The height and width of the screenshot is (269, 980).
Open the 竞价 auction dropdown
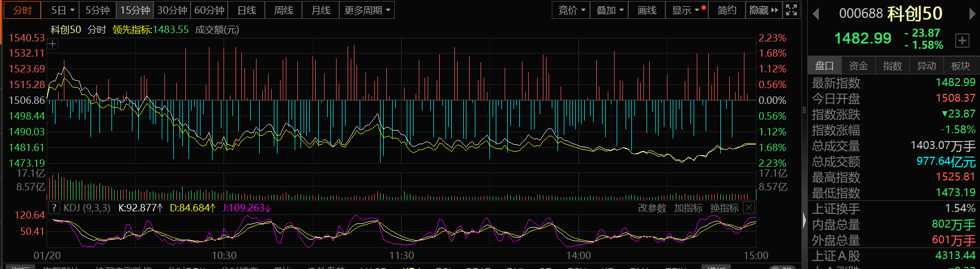[x=571, y=10]
